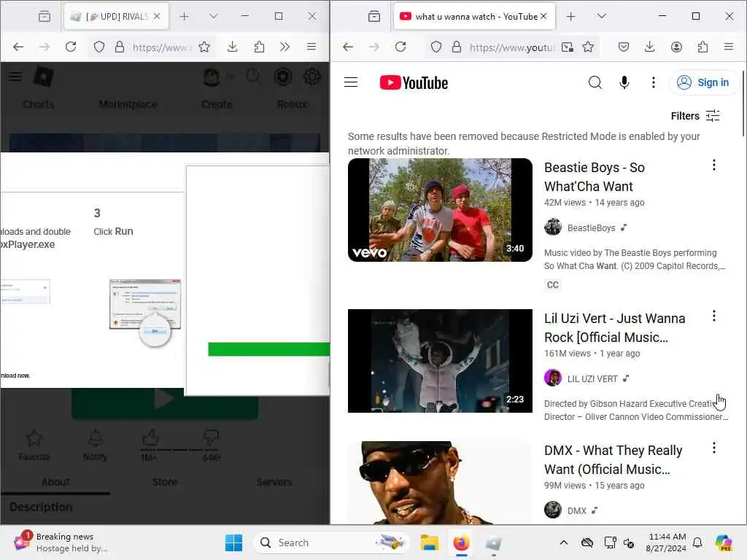Start voice search with the microphone icon
Image resolution: width=747 pixels, height=560 pixels.
tap(624, 82)
